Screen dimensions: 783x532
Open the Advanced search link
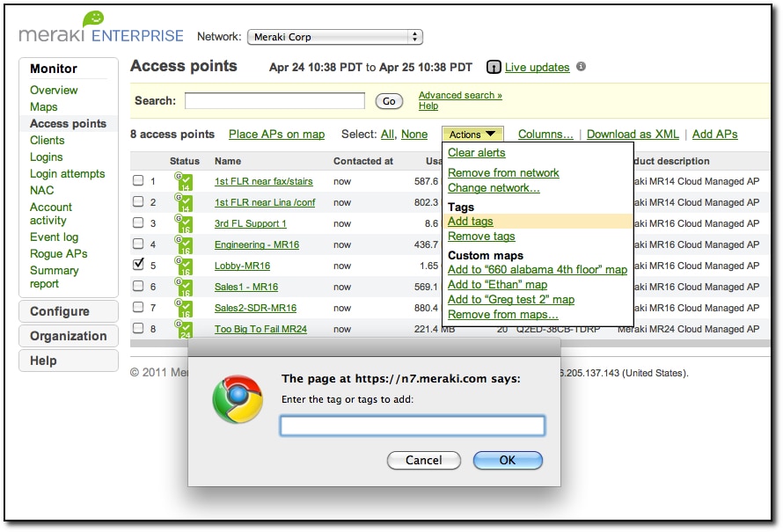[x=460, y=95]
